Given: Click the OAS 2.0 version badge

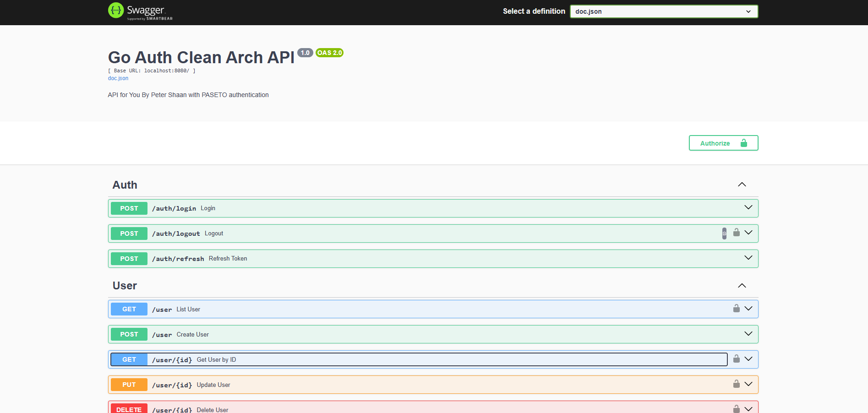Looking at the screenshot, I should [329, 53].
